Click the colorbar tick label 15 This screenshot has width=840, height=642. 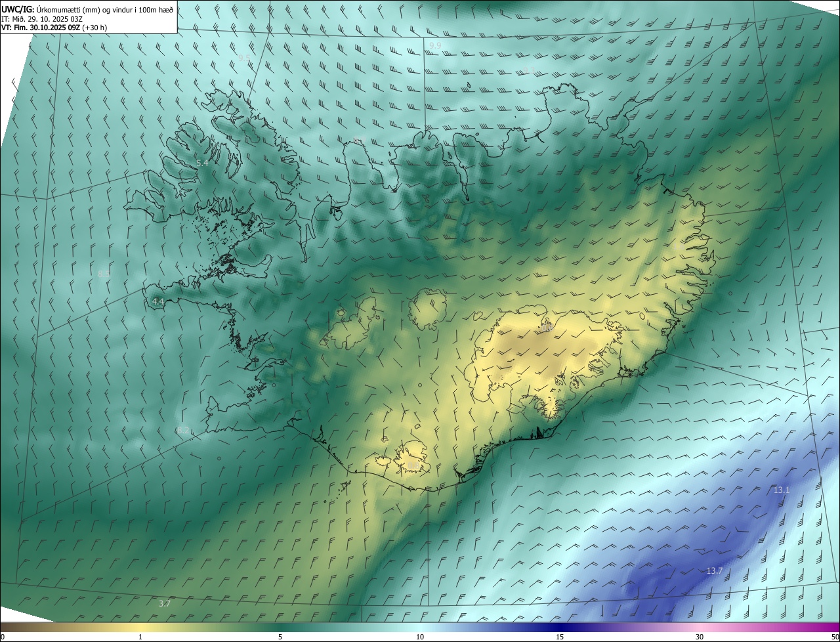coord(560,637)
